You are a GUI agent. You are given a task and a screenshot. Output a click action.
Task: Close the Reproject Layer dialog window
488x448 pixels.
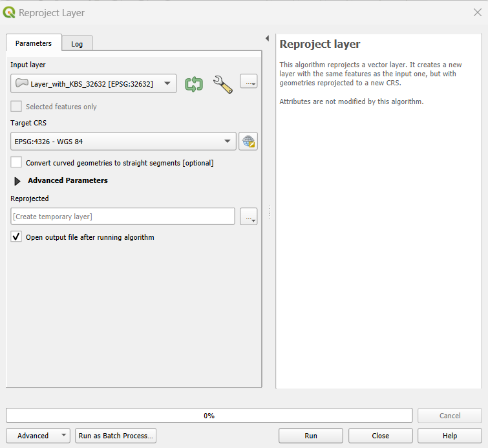(477, 12)
